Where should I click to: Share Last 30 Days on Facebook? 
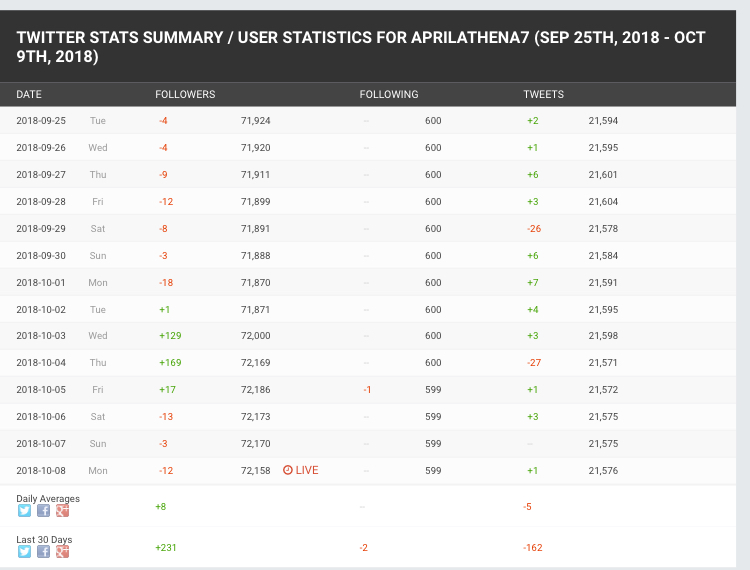point(43,551)
